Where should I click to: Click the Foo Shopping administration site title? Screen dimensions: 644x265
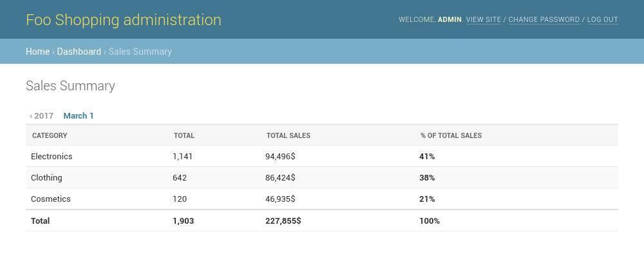pos(124,20)
